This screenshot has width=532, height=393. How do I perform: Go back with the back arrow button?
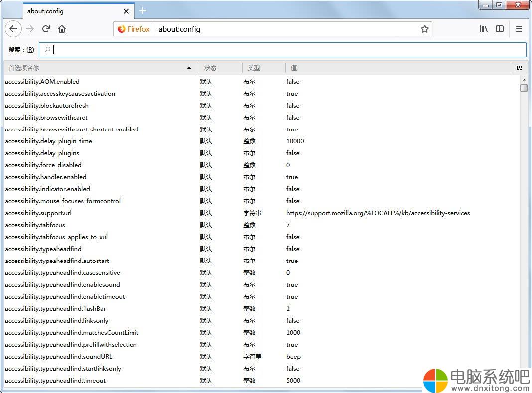point(13,29)
